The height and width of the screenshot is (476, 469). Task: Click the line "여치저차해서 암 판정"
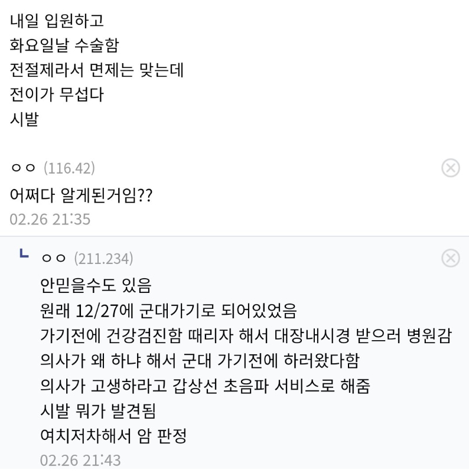coord(113,435)
